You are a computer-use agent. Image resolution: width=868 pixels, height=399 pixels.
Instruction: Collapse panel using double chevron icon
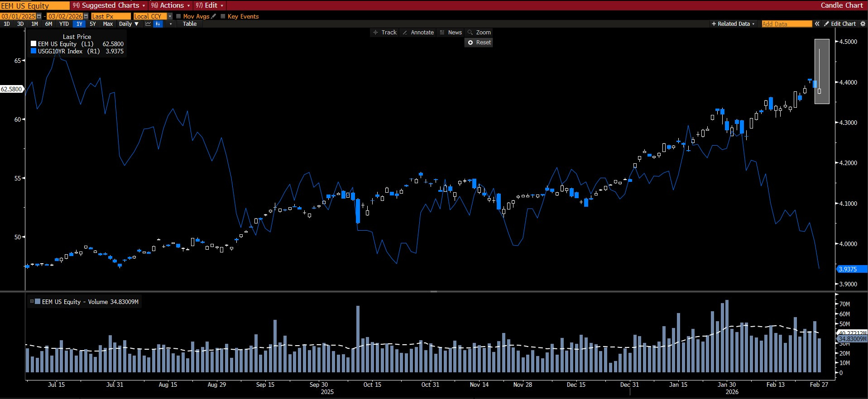pyautogui.click(x=817, y=24)
